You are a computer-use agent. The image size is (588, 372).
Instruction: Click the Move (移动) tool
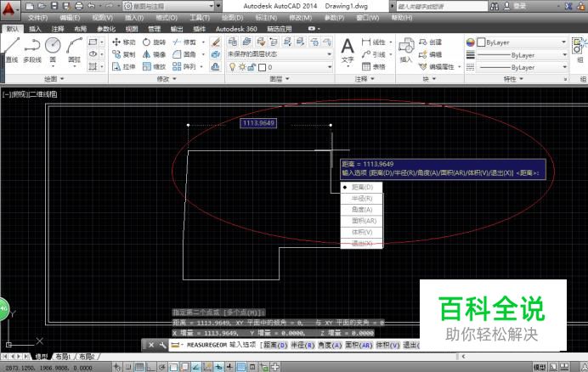124,42
